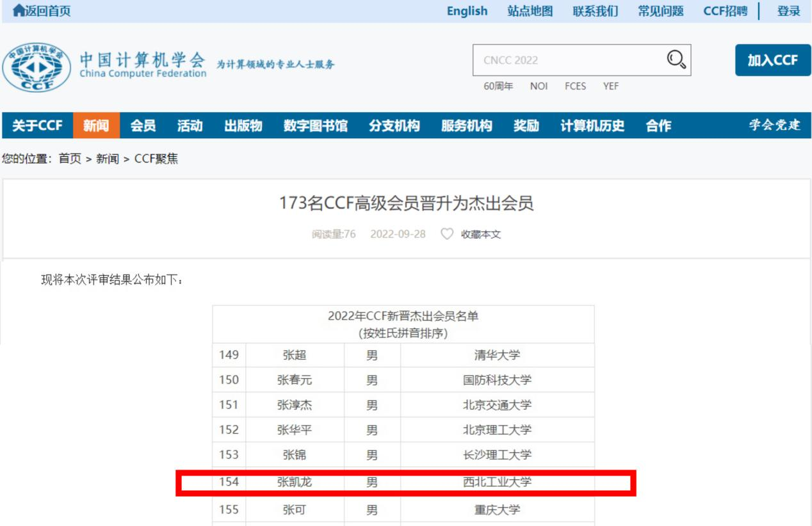Click the NOI quick link below search
The image size is (812, 526).
click(539, 86)
